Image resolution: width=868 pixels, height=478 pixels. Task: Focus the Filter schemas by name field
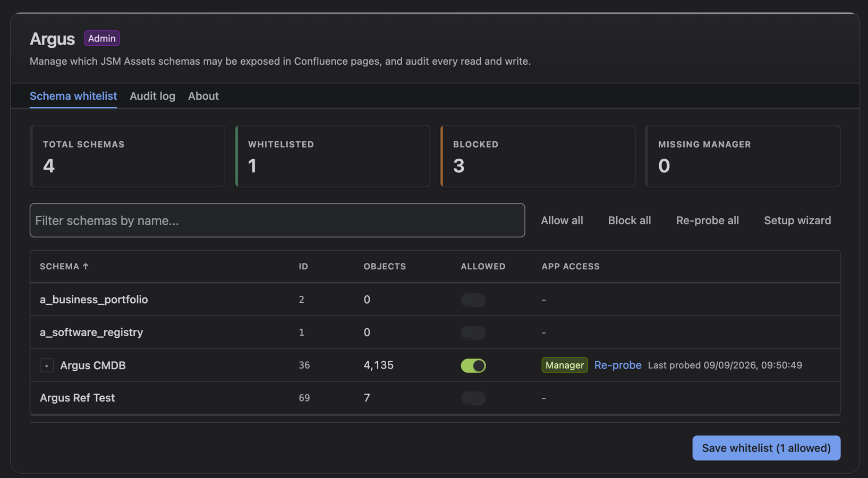coord(277,220)
